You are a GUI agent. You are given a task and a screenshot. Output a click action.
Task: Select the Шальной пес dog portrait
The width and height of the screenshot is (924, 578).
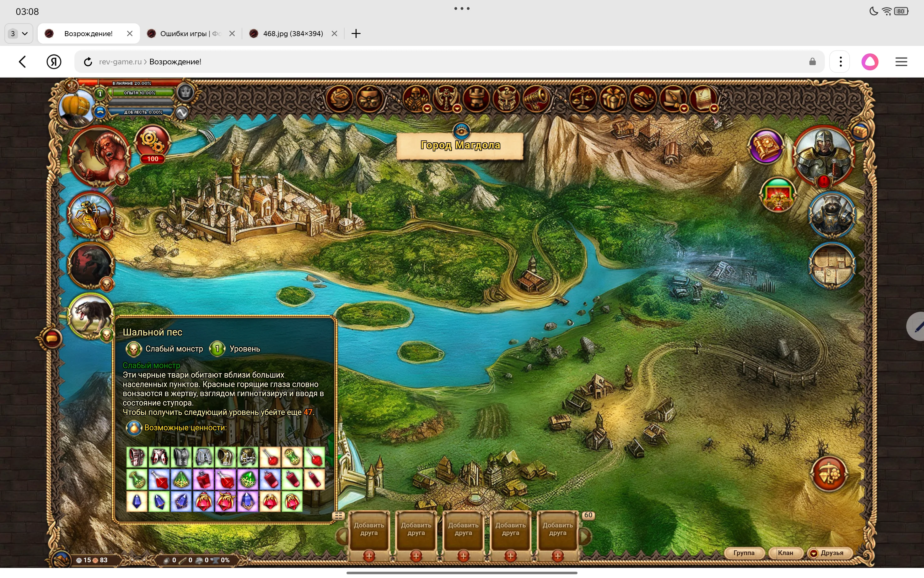point(90,315)
